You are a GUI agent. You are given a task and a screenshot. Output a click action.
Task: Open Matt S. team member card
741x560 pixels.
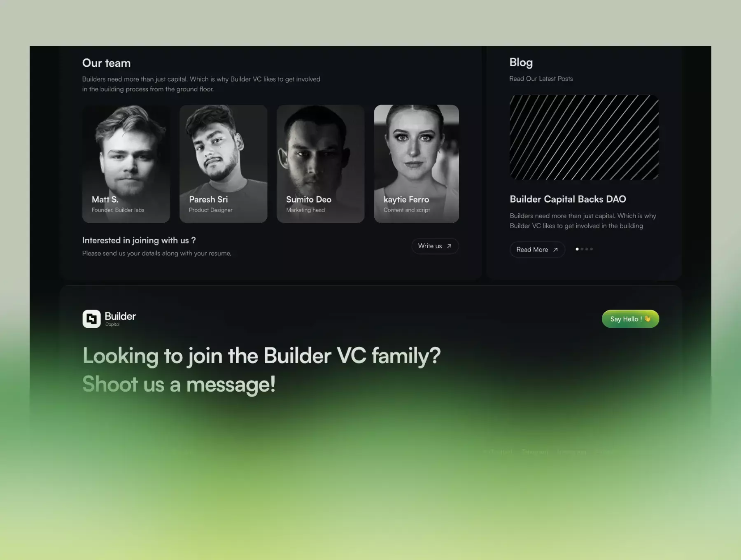pyautogui.click(x=126, y=164)
